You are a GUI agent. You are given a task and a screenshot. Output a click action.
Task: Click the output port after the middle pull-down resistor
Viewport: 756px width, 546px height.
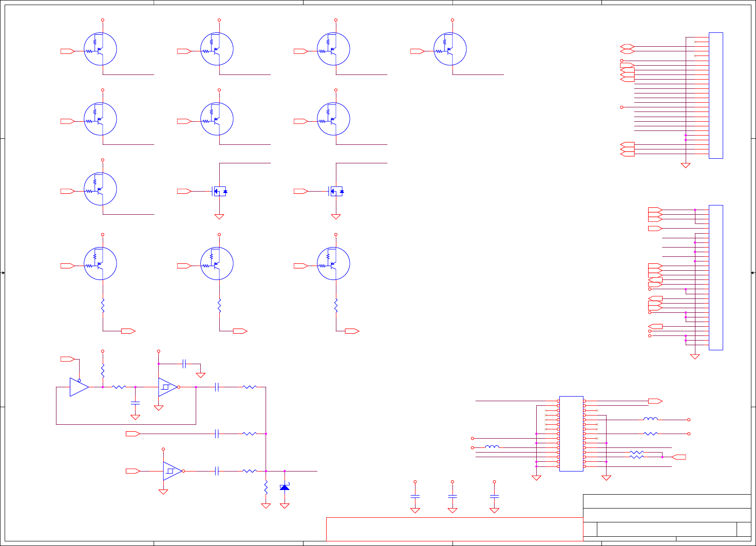(240, 331)
